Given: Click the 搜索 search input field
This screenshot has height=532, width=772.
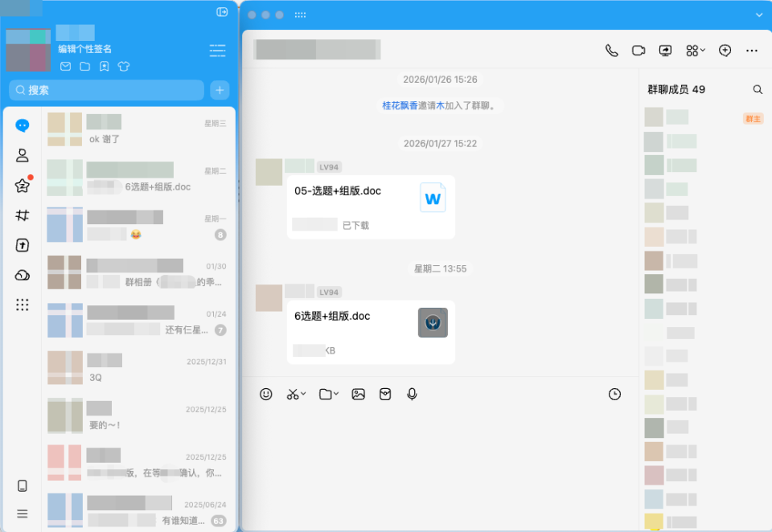Looking at the screenshot, I should [105, 89].
